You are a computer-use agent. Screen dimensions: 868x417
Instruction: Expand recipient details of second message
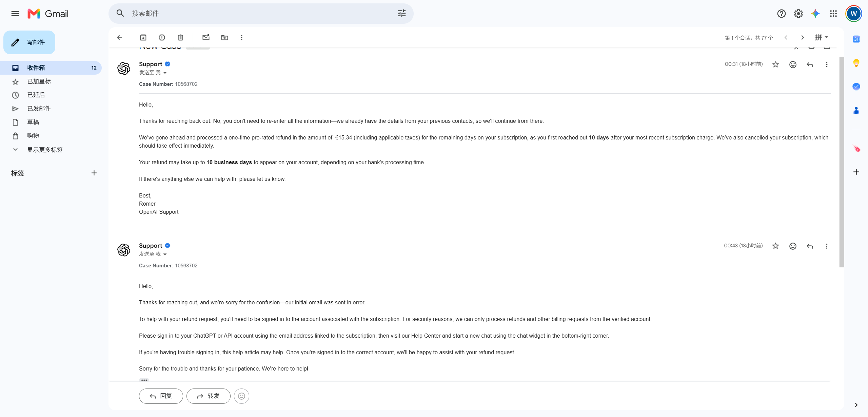click(165, 254)
